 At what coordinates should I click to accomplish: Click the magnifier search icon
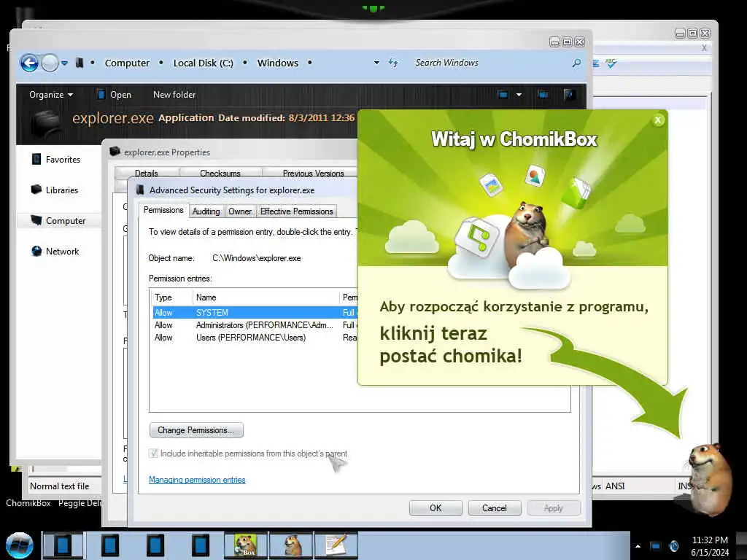click(x=576, y=63)
